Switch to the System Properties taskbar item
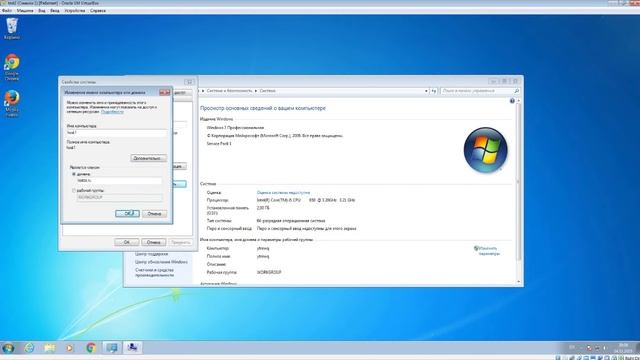 coord(132,348)
